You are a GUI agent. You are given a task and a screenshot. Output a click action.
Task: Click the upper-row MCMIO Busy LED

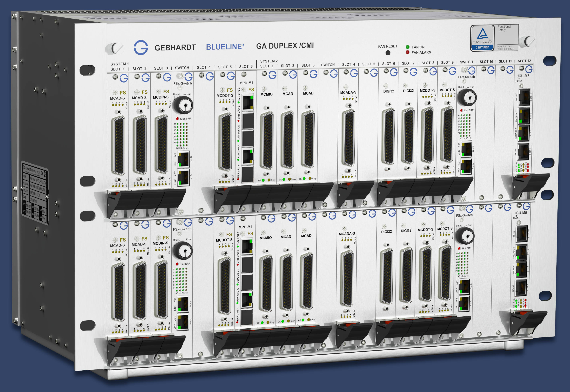(269, 180)
